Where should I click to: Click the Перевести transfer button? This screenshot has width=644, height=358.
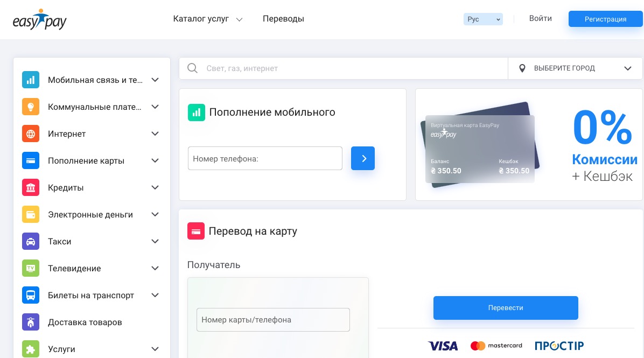coord(506,308)
